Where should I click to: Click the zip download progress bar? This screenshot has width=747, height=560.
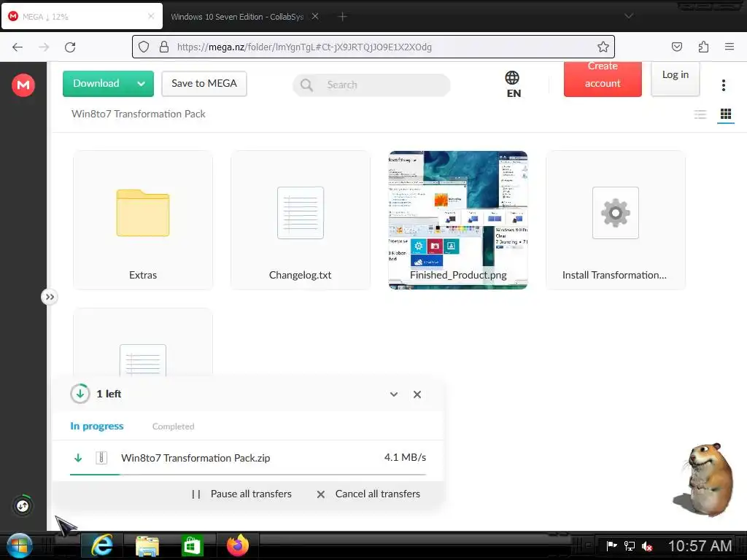[248, 474]
